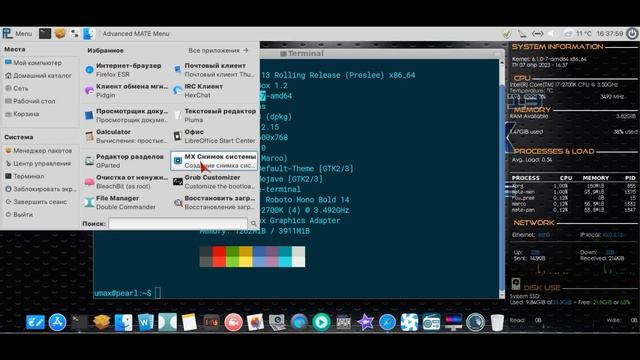Open Терминал from System list

tap(24, 176)
